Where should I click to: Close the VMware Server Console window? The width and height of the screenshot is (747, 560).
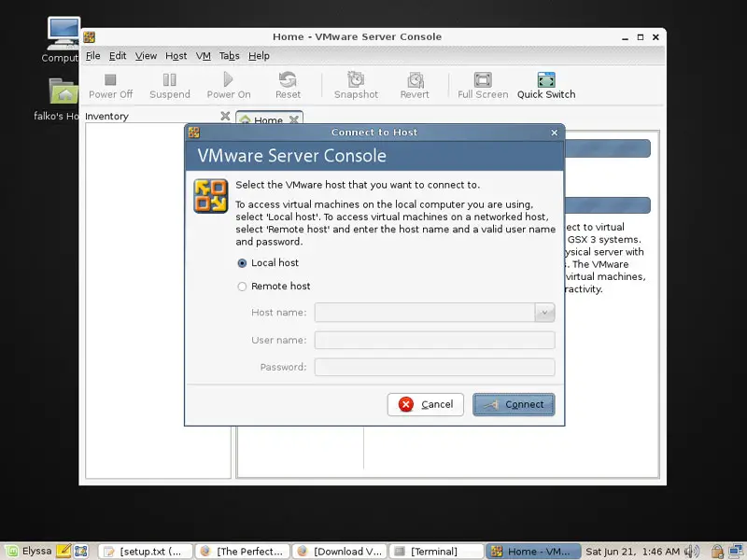point(655,37)
